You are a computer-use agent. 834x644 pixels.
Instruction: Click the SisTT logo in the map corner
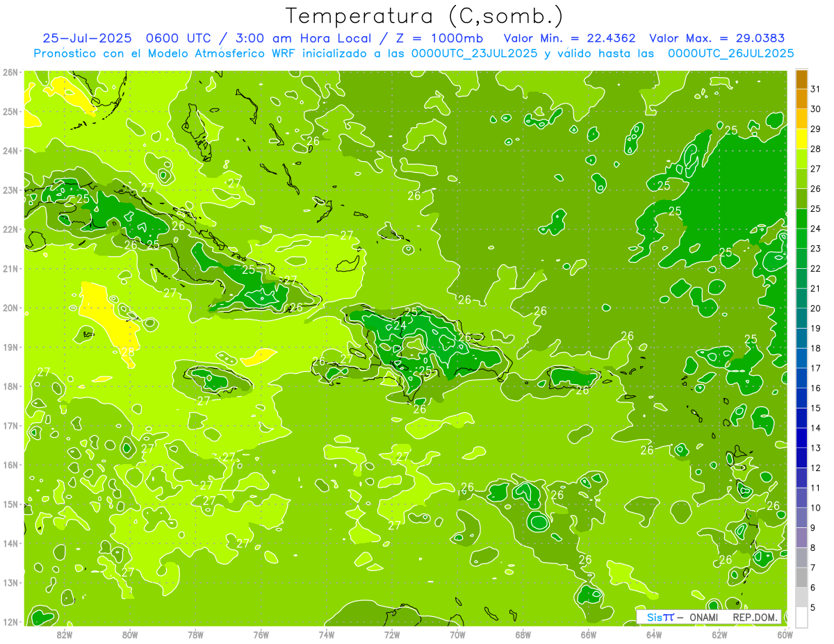[660, 617]
